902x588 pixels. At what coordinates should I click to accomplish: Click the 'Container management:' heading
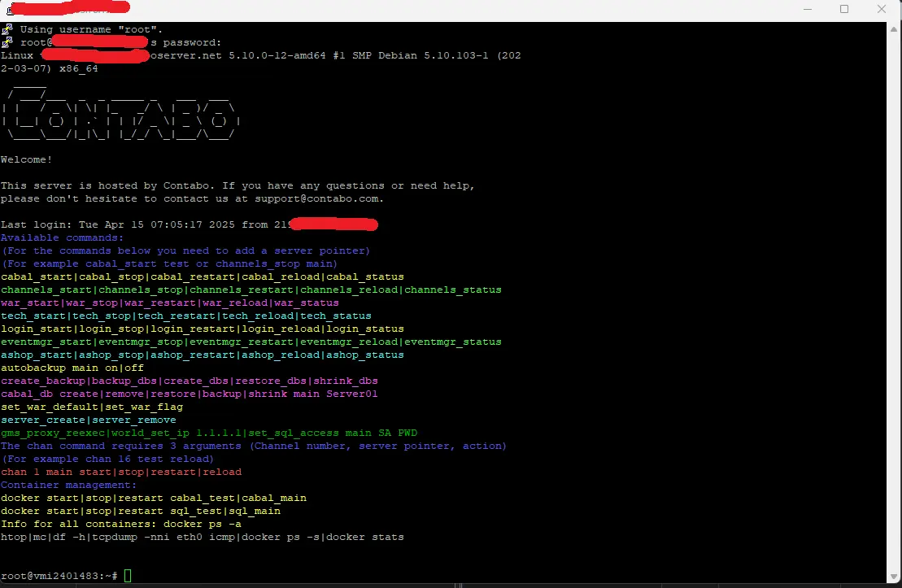click(x=69, y=485)
